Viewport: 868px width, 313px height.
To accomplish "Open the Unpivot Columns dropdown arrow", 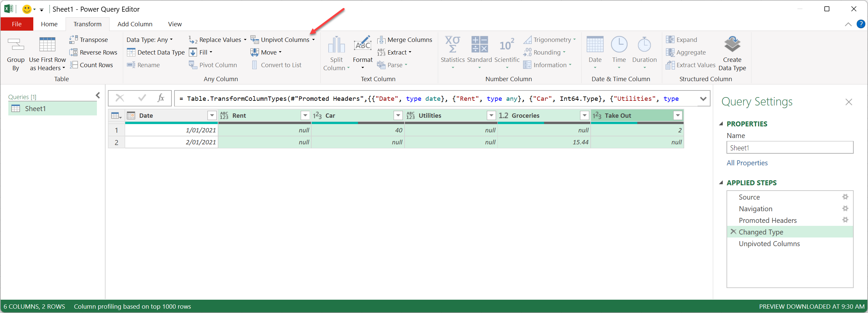I will (313, 40).
